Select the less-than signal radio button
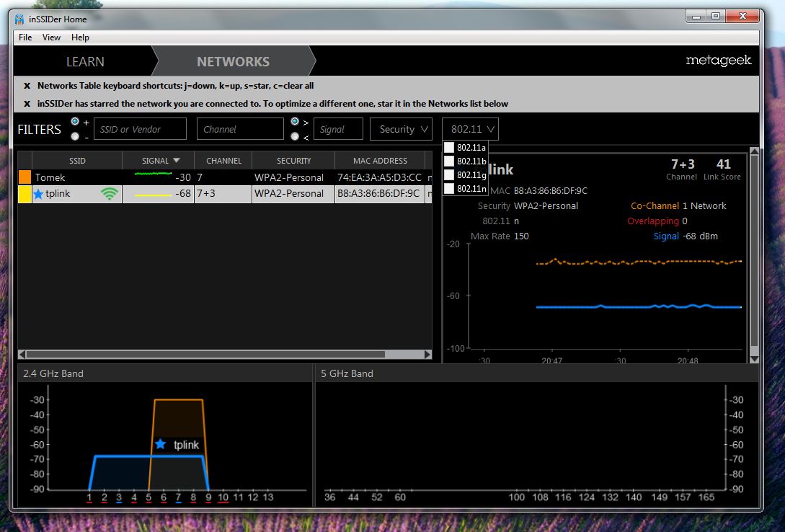The width and height of the screenshot is (785, 532). click(295, 136)
